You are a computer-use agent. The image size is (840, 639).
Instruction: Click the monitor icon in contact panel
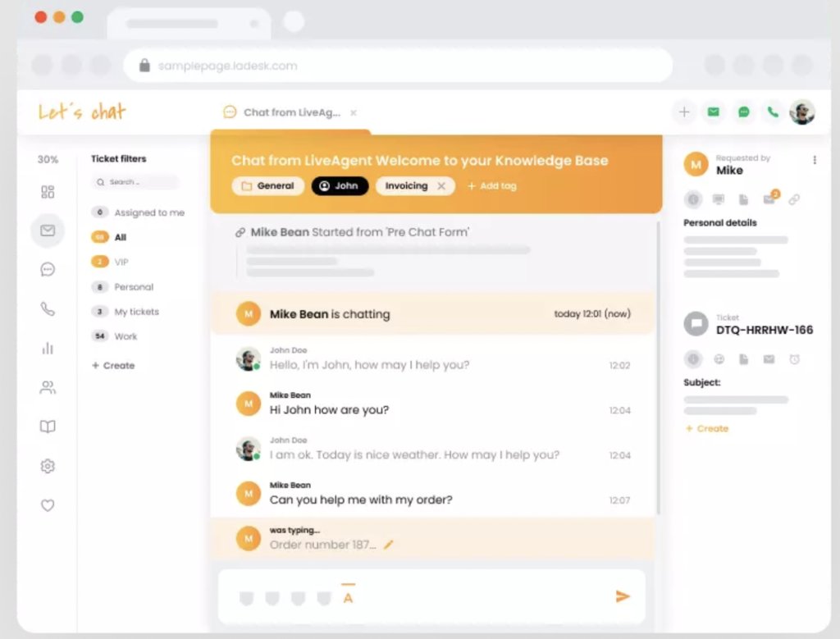tap(719, 199)
